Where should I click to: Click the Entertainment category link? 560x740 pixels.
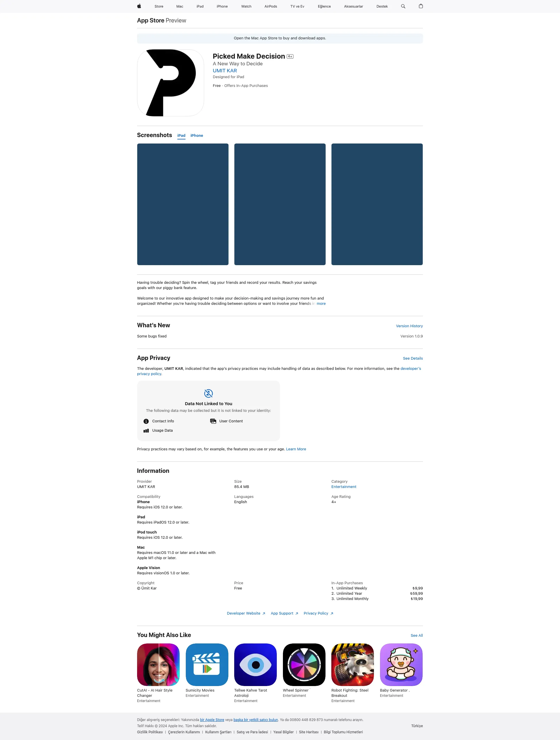coord(342,487)
